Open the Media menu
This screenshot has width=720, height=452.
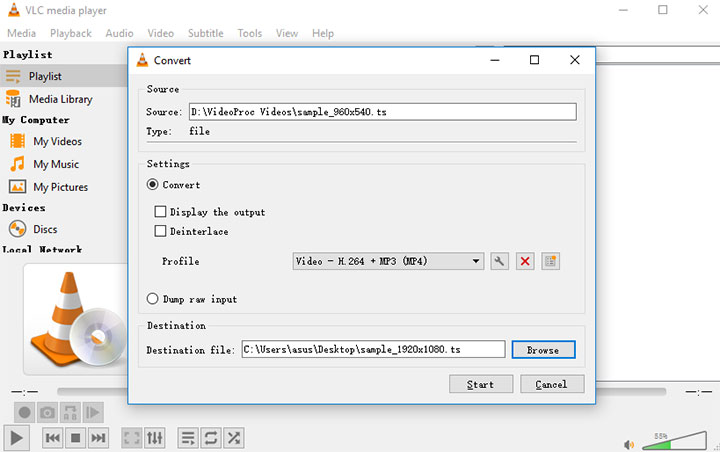(22, 34)
